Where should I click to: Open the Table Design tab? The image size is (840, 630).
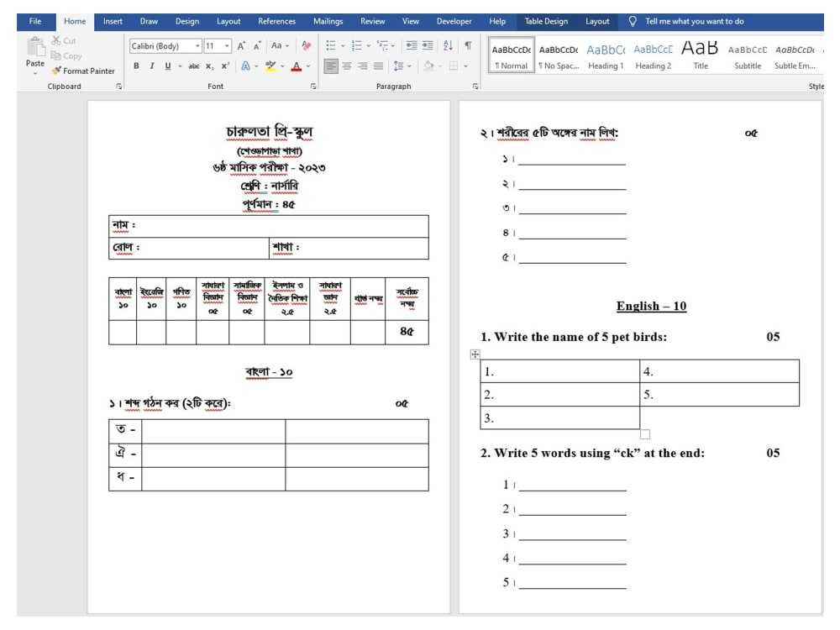tap(546, 22)
